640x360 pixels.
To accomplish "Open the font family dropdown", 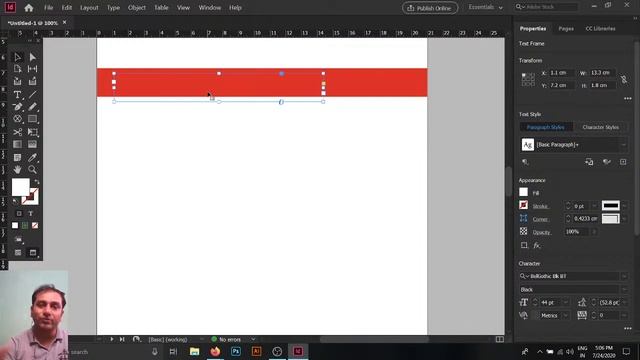I will coord(624,276).
